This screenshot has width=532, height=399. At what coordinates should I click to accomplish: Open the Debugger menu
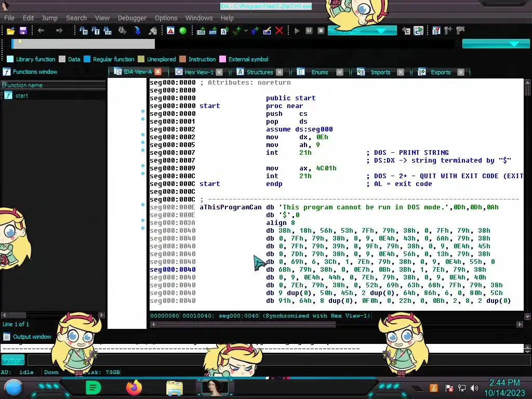132,18
